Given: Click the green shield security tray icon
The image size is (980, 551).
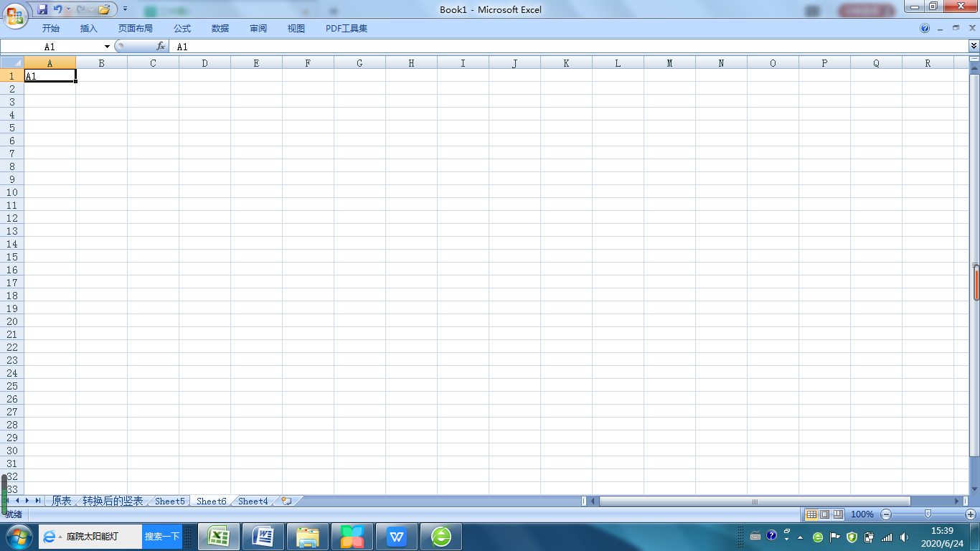Looking at the screenshot, I should [852, 537].
